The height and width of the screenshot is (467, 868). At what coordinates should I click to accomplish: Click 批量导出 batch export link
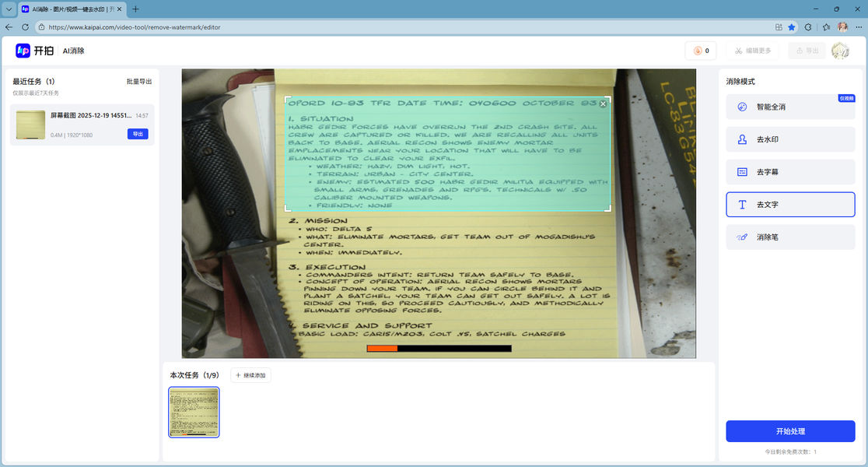tap(139, 81)
